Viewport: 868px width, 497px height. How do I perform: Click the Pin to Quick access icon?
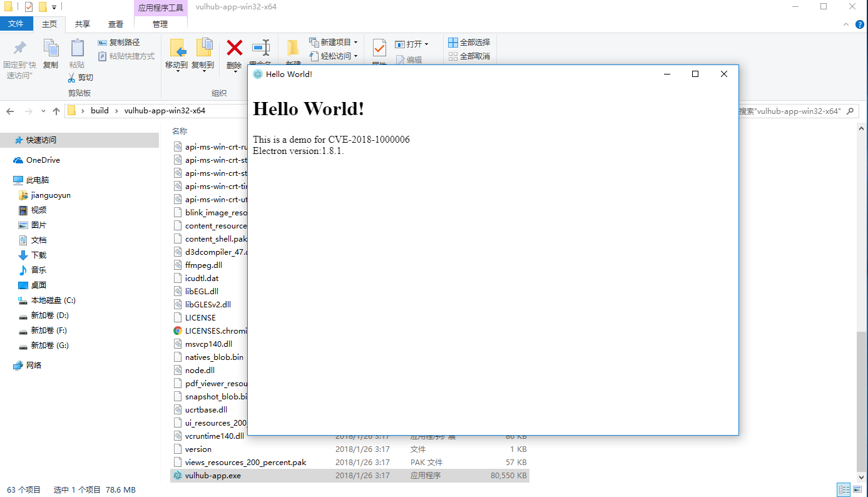19,48
